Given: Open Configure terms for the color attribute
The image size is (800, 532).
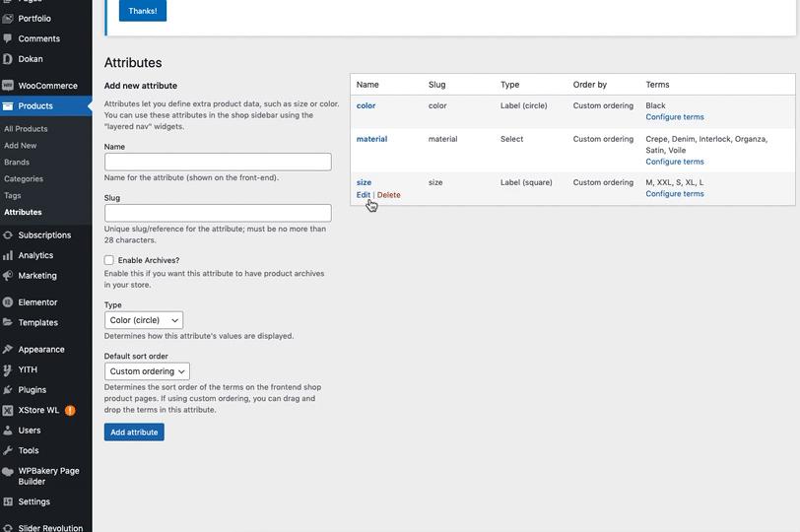Looking at the screenshot, I should point(675,117).
